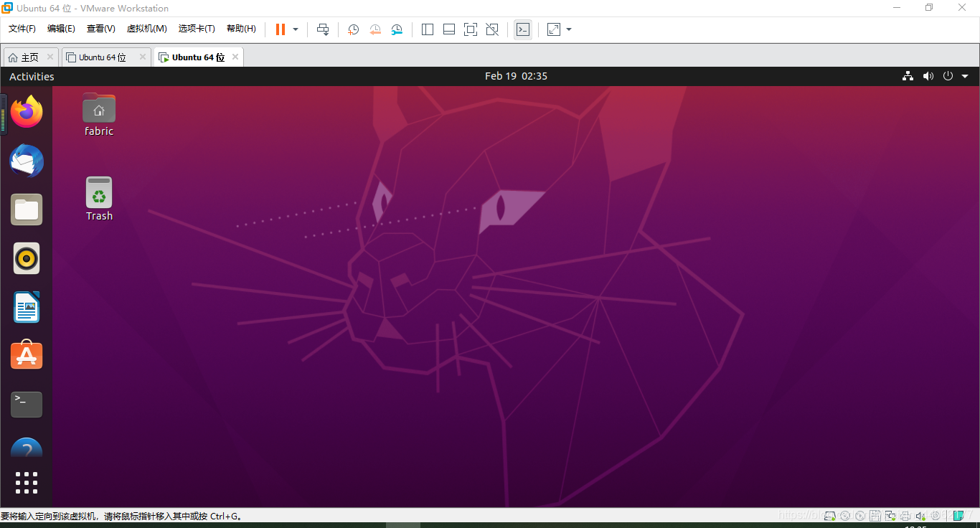Toggle the library sidebar view icon
The image size is (980, 528).
[x=428, y=29]
